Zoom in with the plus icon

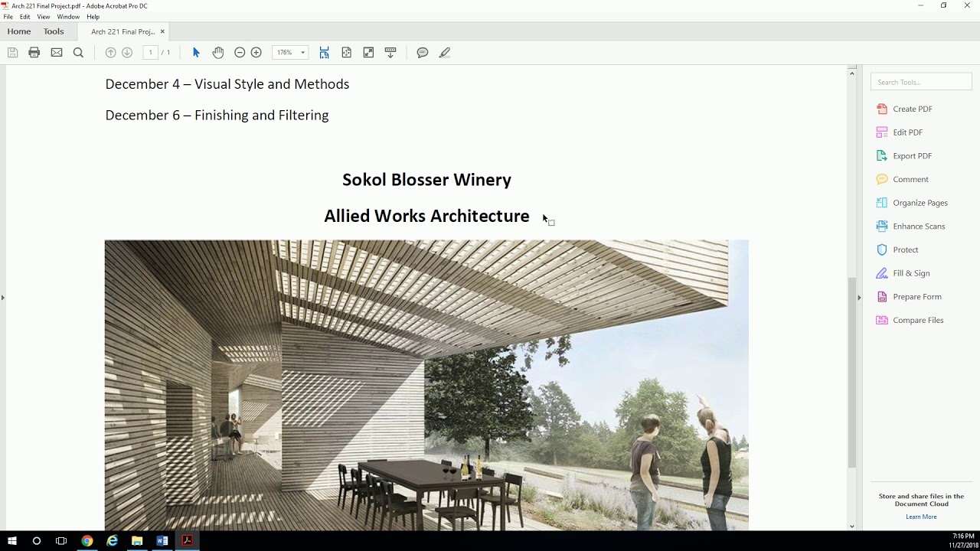tap(256, 53)
